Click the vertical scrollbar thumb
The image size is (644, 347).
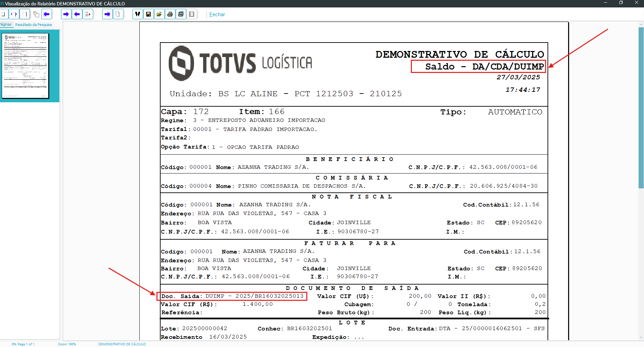641,108
